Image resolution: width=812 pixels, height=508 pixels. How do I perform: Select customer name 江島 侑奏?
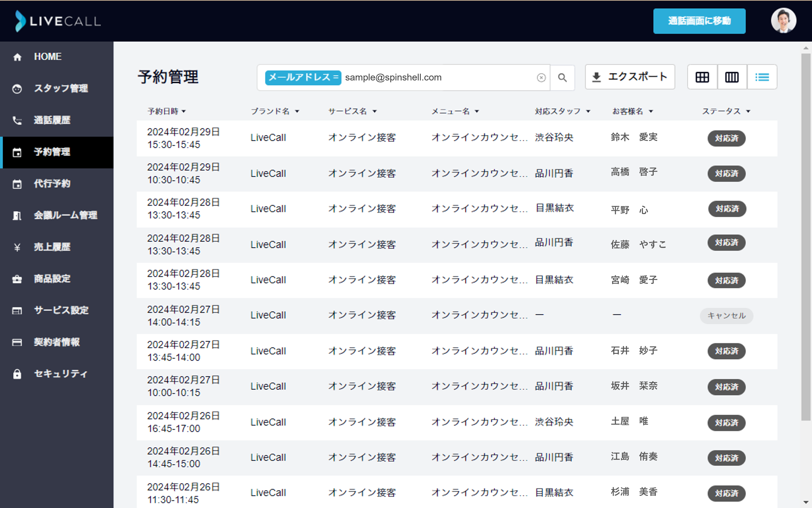634,457
